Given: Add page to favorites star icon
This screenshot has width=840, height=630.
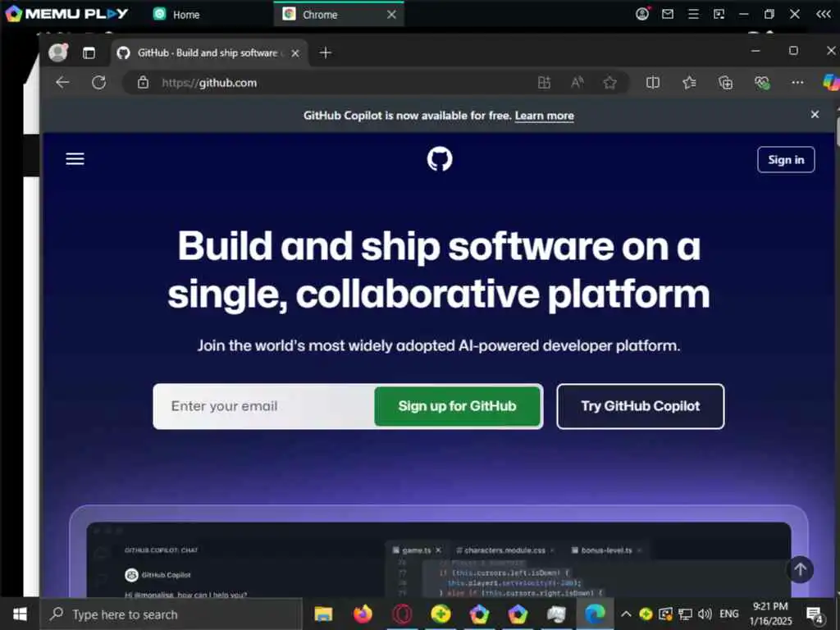Looking at the screenshot, I should [x=609, y=83].
